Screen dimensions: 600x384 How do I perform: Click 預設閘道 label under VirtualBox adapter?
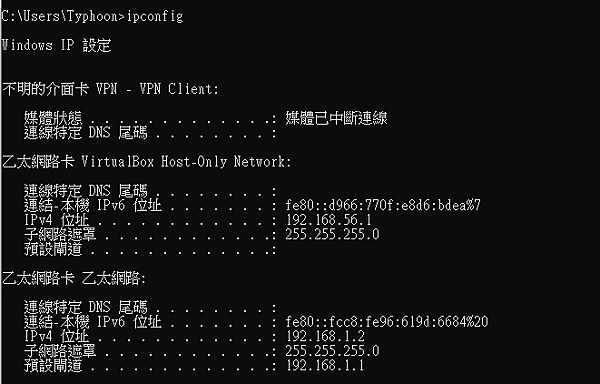click(53, 249)
